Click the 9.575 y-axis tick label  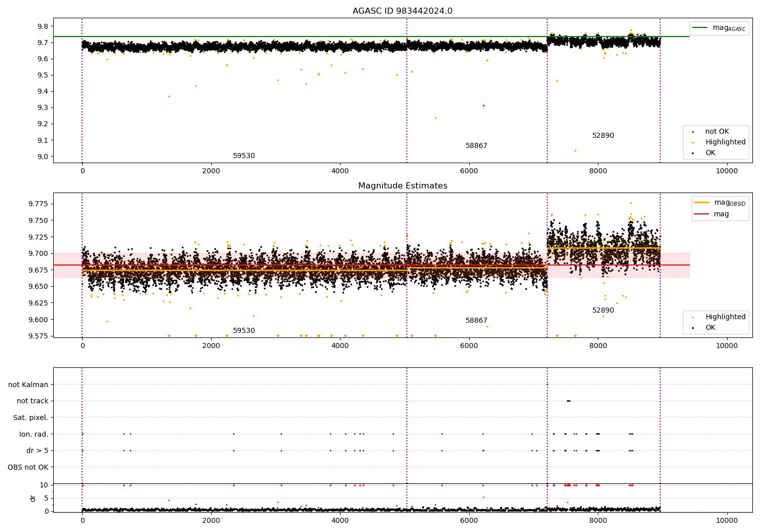tap(39, 336)
